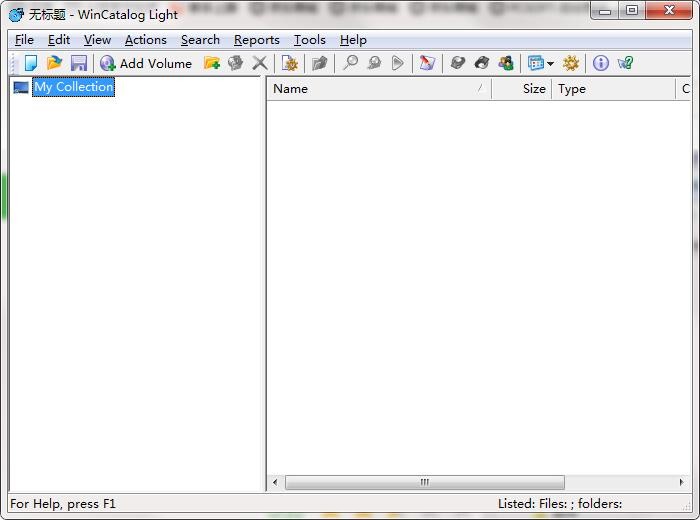Click the WinCatalog title bar app icon
Screen dimensions: 700x520
click(x=16, y=14)
